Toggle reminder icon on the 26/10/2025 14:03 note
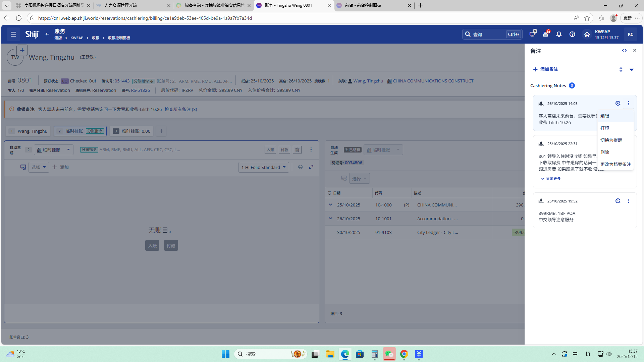The height and width of the screenshot is (362, 644). (618, 103)
